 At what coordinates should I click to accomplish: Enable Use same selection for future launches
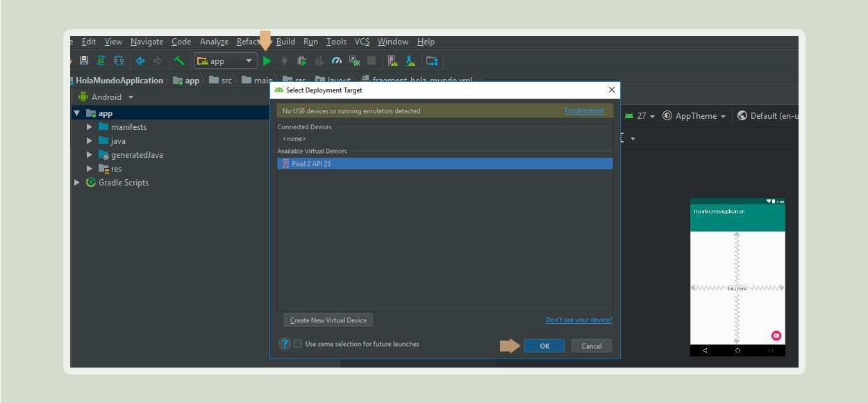tap(298, 344)
